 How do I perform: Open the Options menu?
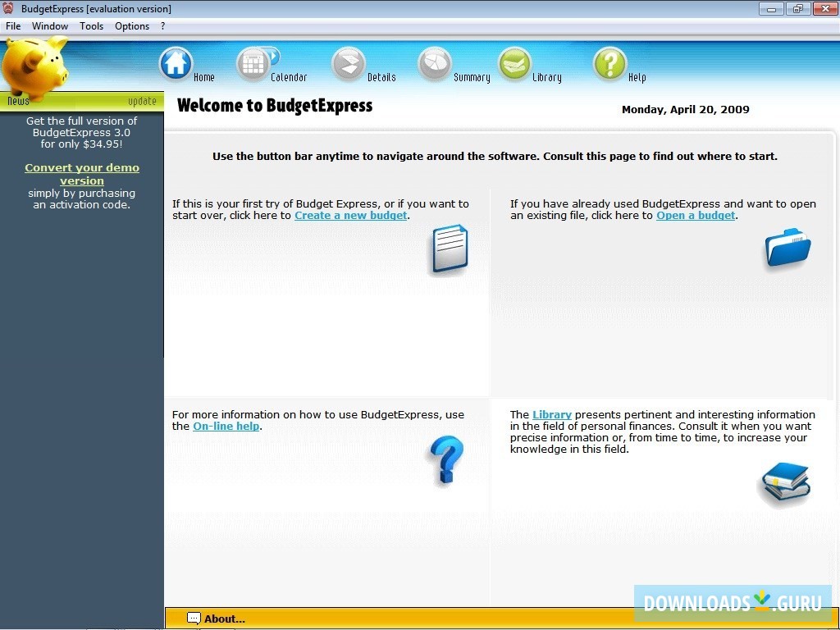coord(131,25)
